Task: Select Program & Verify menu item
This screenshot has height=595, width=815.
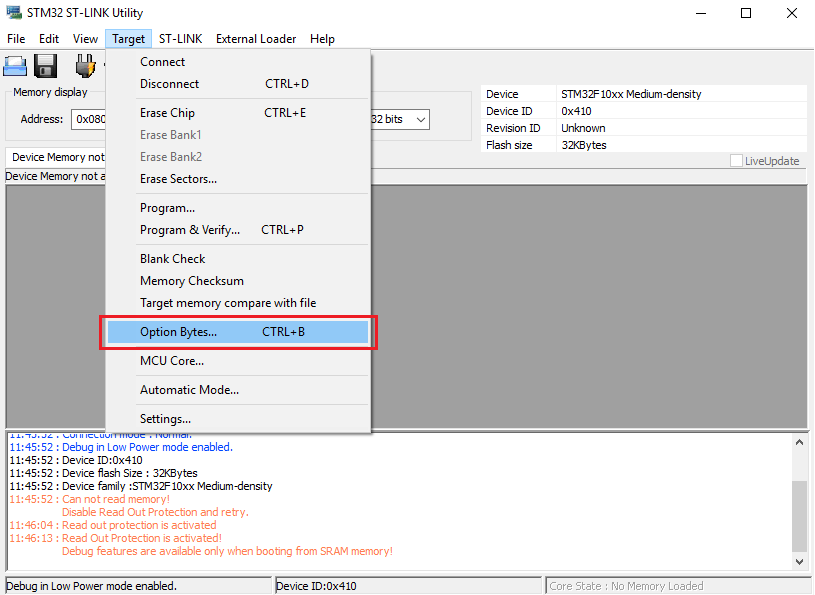Action: click(x=190, y=230)
